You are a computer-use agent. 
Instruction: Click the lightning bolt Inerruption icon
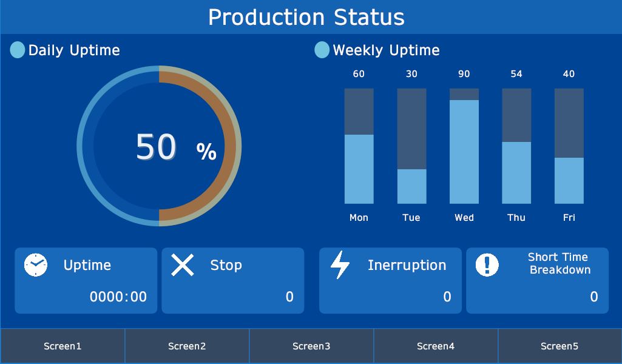[340, 265]
